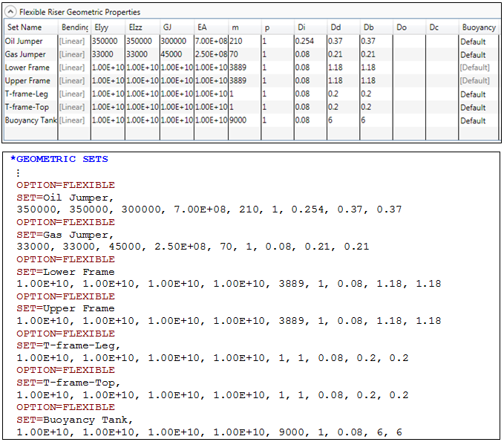Edit mass value 70 for Gas Jumper
Screen dimensions: 504x442
245,54
